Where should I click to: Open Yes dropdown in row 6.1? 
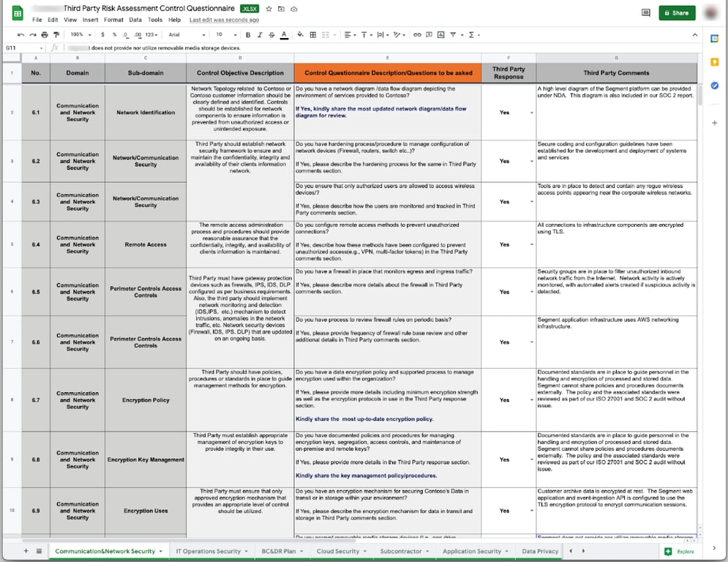tap(532, 113)
